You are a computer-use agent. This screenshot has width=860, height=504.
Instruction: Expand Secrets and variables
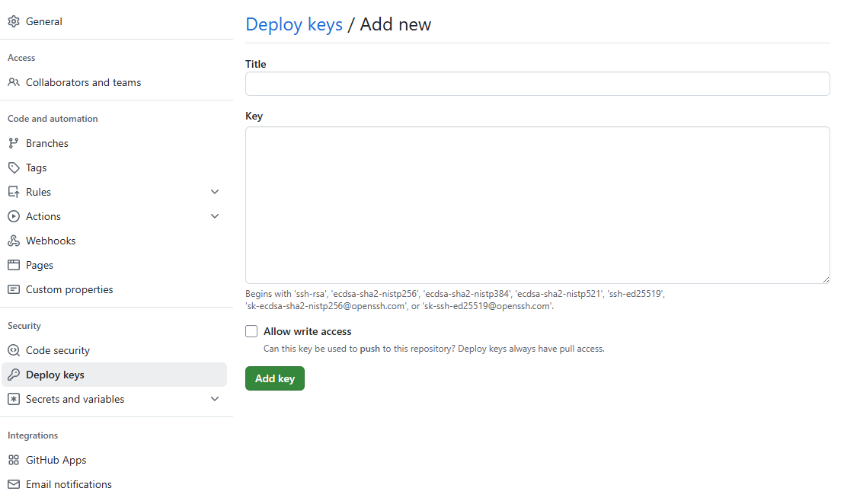click(x=215, y=399)
